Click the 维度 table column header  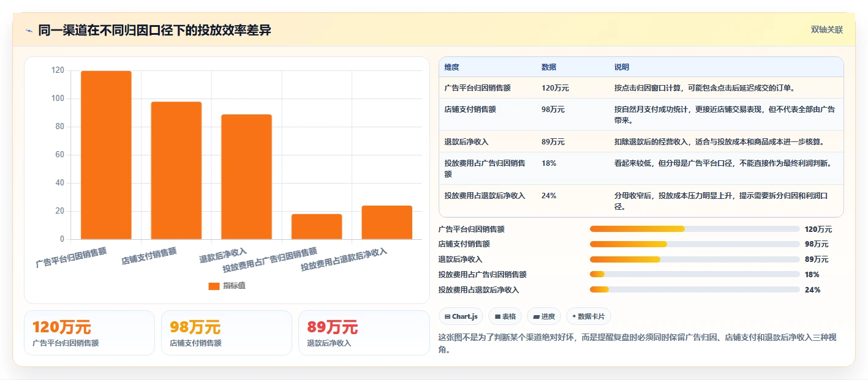click(452, 67)
